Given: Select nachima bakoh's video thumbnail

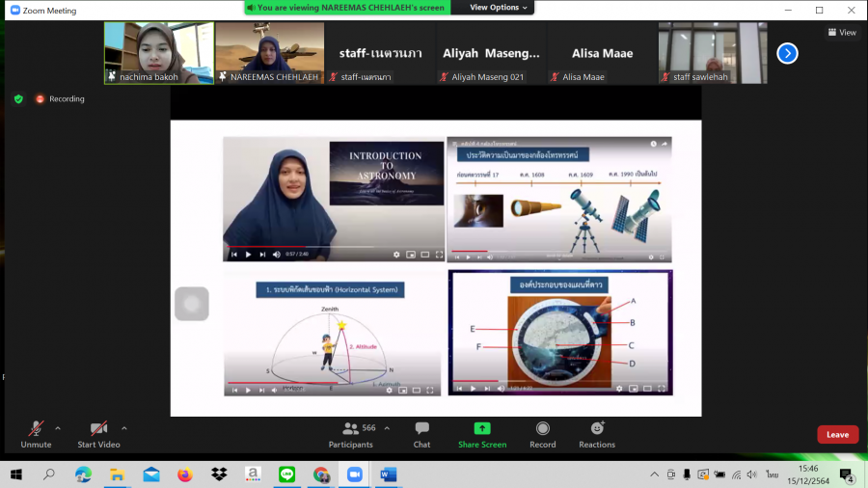Looking at the screenshot, I should click(x=159, y=53).
